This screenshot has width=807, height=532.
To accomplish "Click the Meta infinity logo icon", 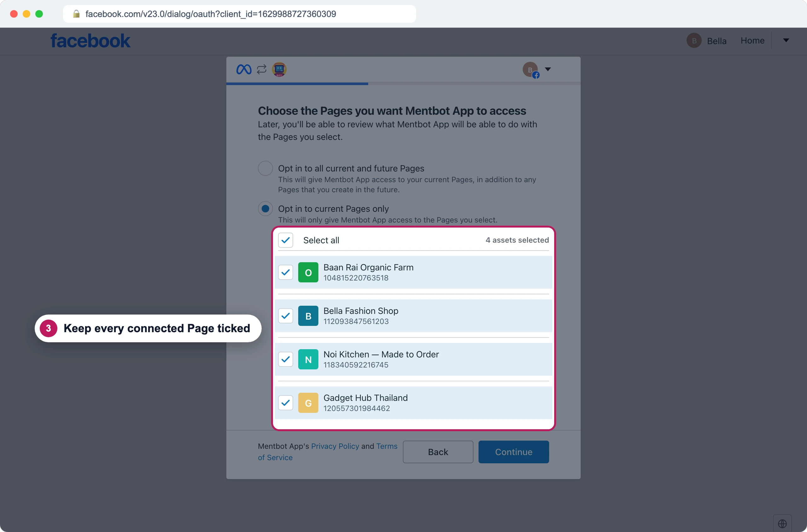I will (x=244, y=69).
